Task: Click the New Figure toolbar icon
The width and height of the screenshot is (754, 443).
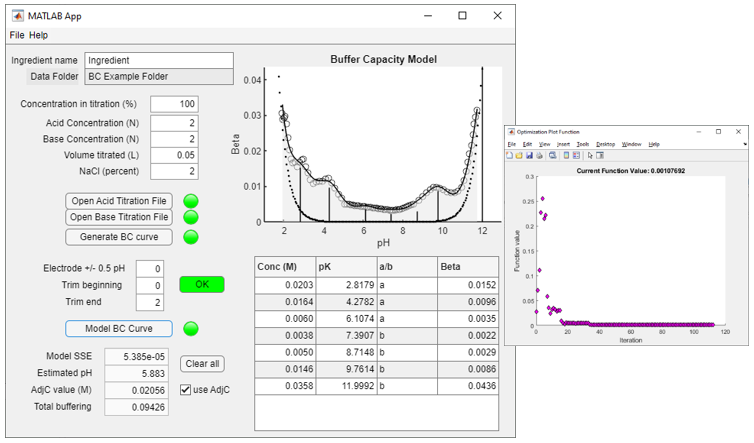Action: [x=509, y=155]
